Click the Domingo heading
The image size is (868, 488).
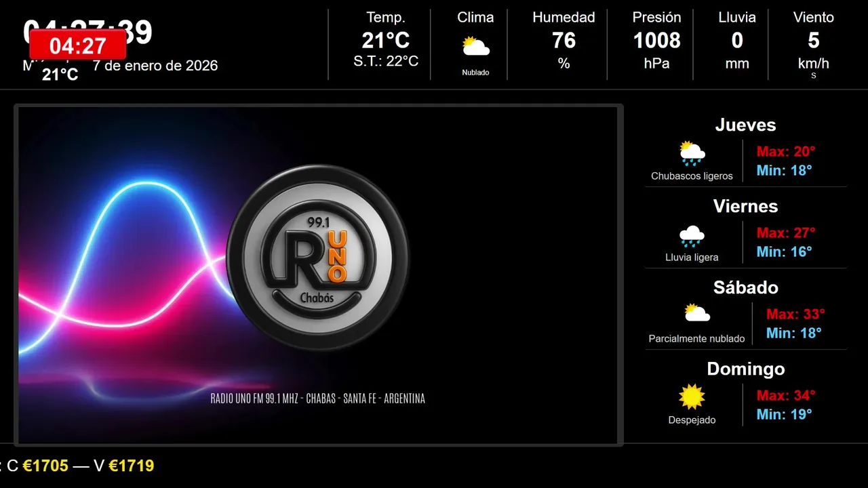745,369
